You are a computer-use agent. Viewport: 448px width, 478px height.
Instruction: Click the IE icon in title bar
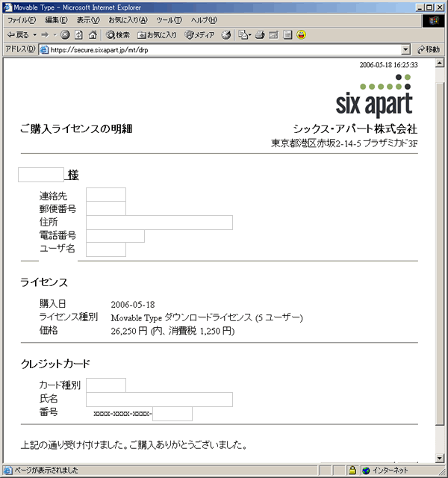[x=7, y=7]
